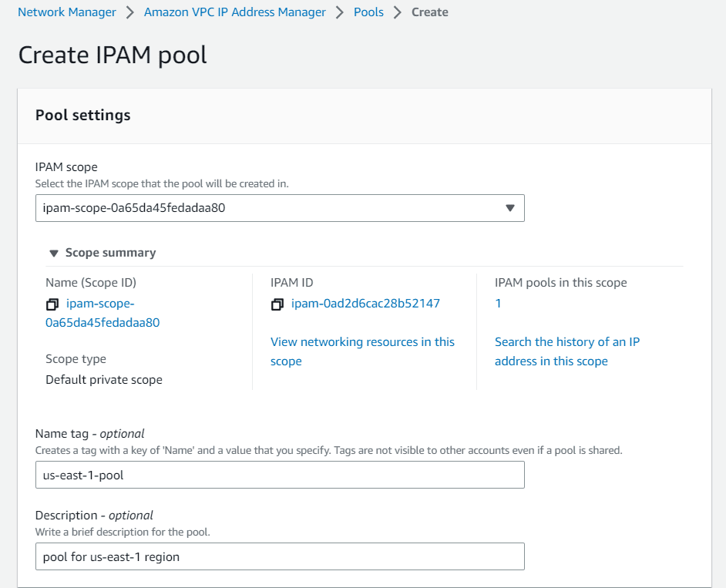This screenshot has width=726, height=588.
Task: Copy the IPAM ID with its copy icon
Action: pos(277,304)
